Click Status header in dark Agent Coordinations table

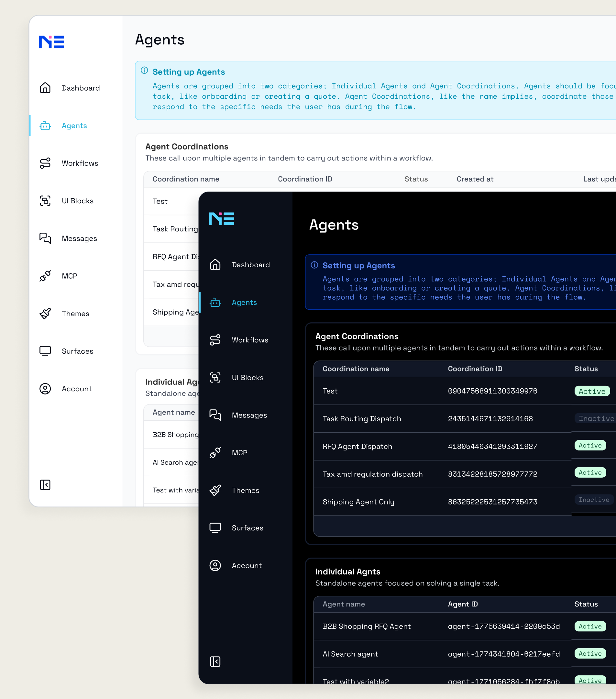(x=586, y=369)
